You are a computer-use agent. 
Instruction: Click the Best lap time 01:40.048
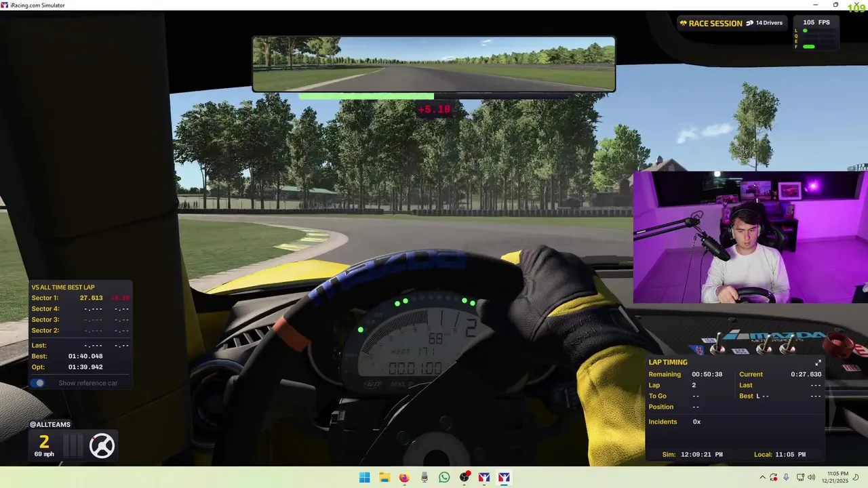coord(85,356)
